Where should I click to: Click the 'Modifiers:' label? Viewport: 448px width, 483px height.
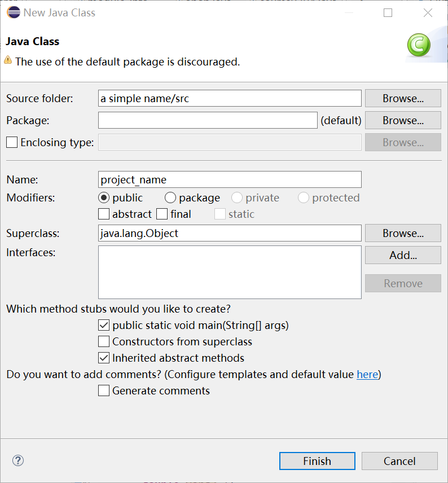tap(30, 197)
